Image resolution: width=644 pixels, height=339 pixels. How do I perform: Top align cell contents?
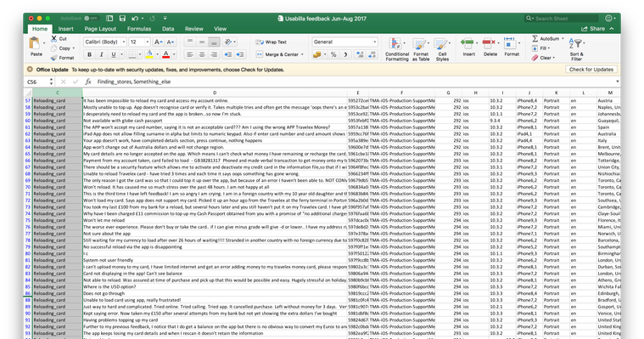[x=190, y=42]
